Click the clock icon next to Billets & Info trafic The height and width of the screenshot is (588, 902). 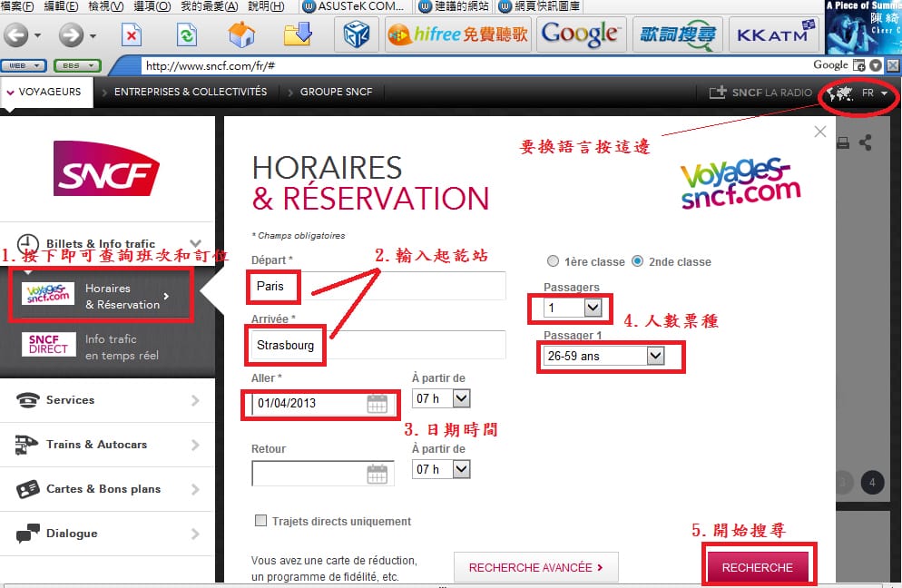28,244
